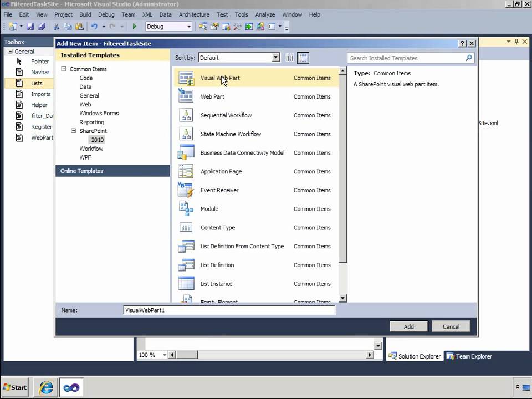Open the dialog help question-mark button

click(462, 43)
